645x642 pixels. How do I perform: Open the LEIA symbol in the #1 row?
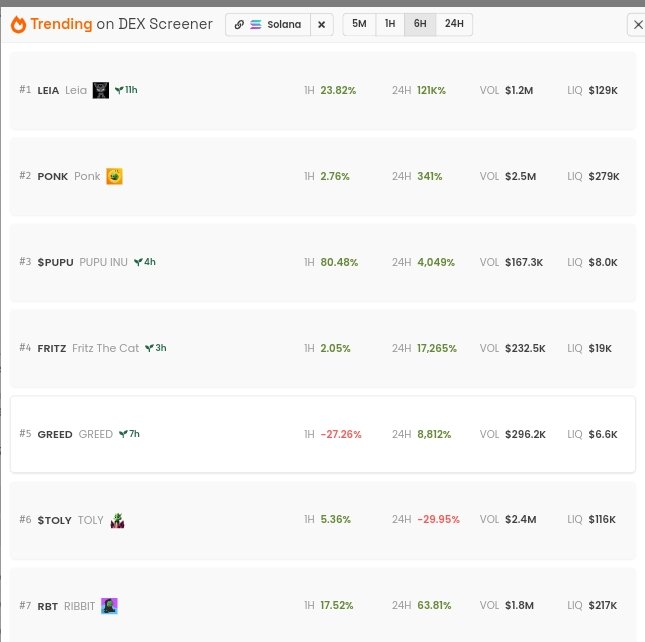tap(48, 90)
